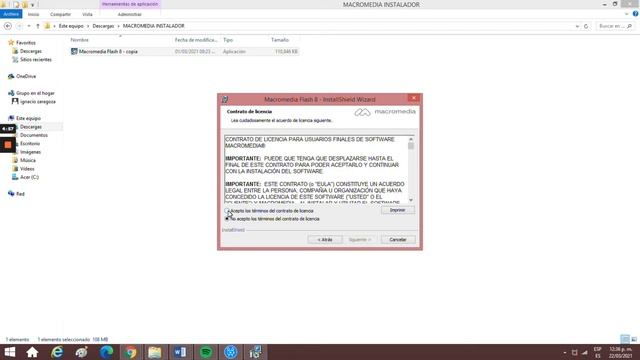Image resolution: width=640 pixels, height=360 pixels.
Task: Switch to large icons view in status bar
Action: pyautogui.click(x=634, y=339)
